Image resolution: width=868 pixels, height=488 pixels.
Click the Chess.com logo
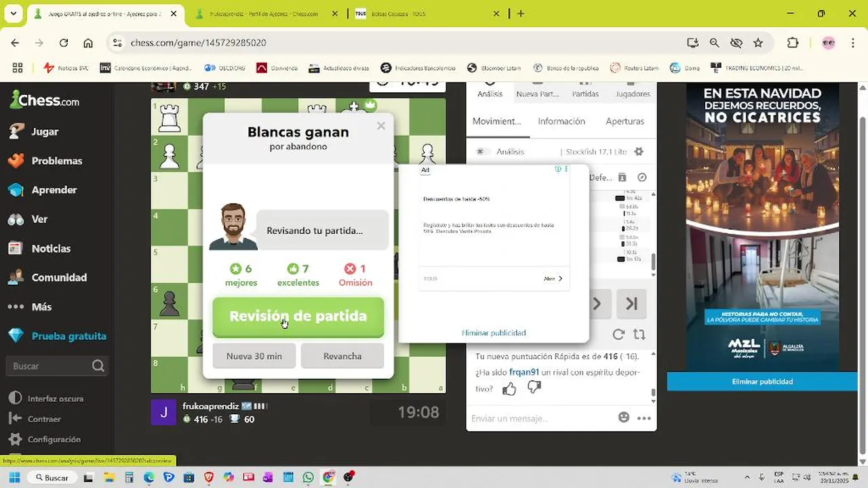(x=45, y=100)
